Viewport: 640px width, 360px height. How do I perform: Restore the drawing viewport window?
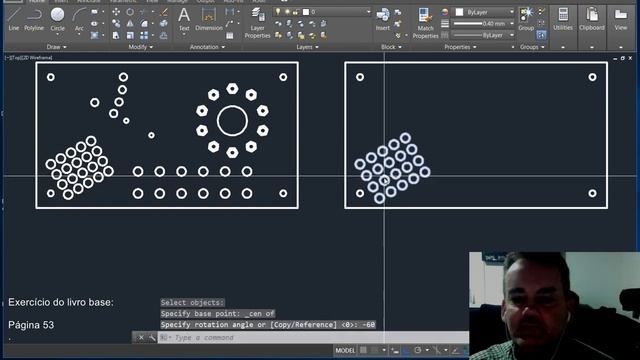[622, 58]
